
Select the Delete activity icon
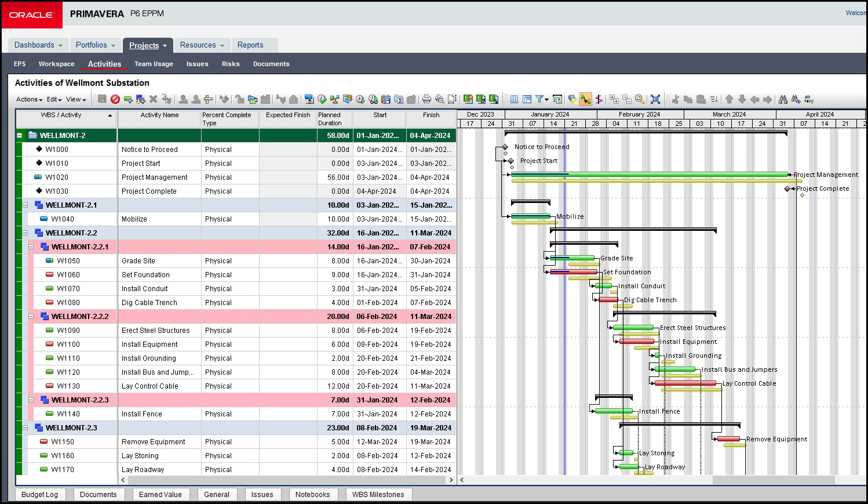click(153, 99)
